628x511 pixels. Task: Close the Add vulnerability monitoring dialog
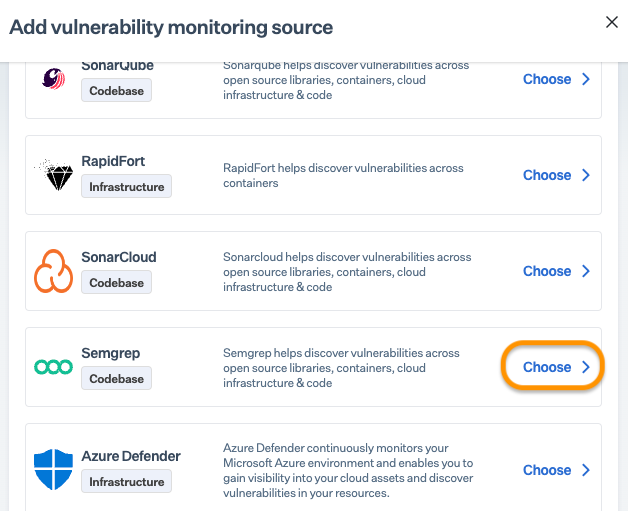pos(612,23)
